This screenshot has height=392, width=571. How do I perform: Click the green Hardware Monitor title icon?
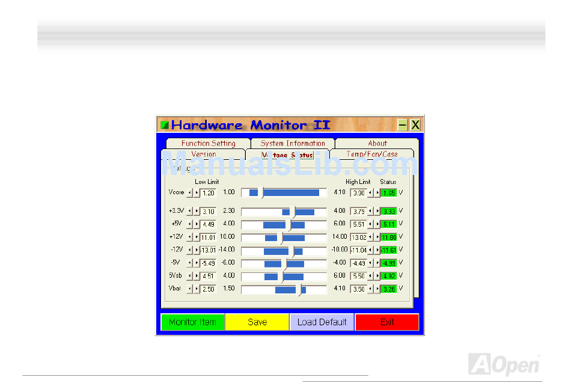coord(164,125)
